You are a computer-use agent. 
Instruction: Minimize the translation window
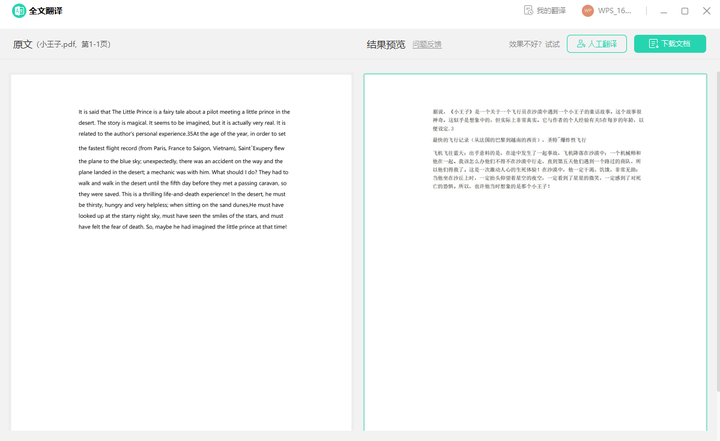(x=664, y=11)
